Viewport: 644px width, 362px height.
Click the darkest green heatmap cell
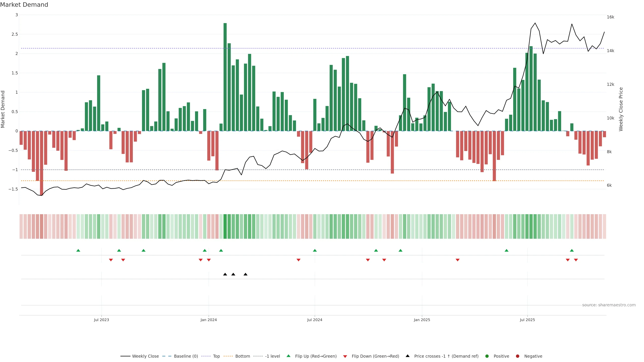(x=225, y=226)
